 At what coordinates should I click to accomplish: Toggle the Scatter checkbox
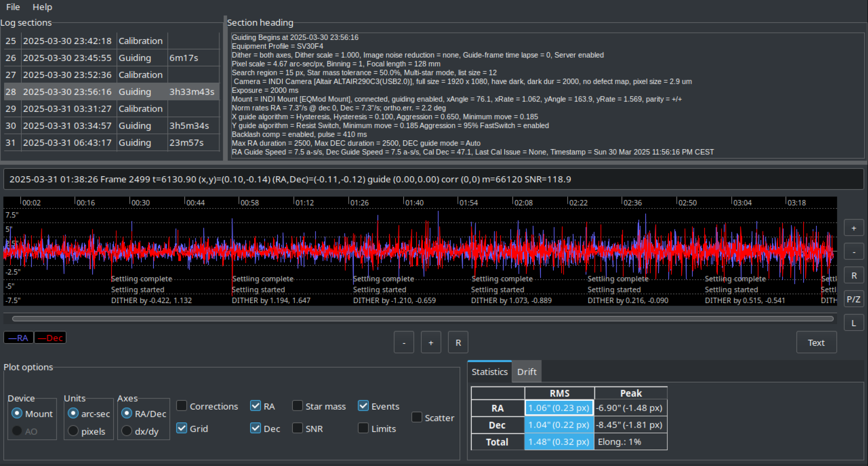417,417
